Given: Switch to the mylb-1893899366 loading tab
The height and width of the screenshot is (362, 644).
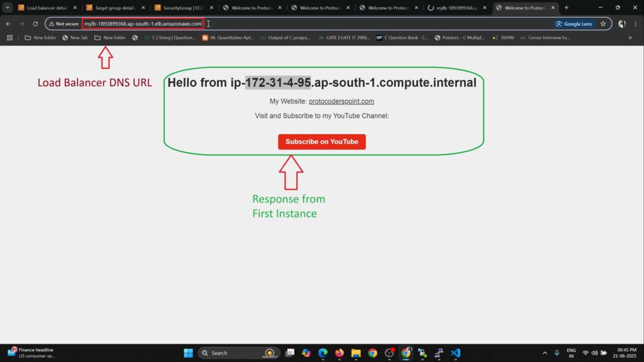Looking at the screenshot, I should point(457,8).
